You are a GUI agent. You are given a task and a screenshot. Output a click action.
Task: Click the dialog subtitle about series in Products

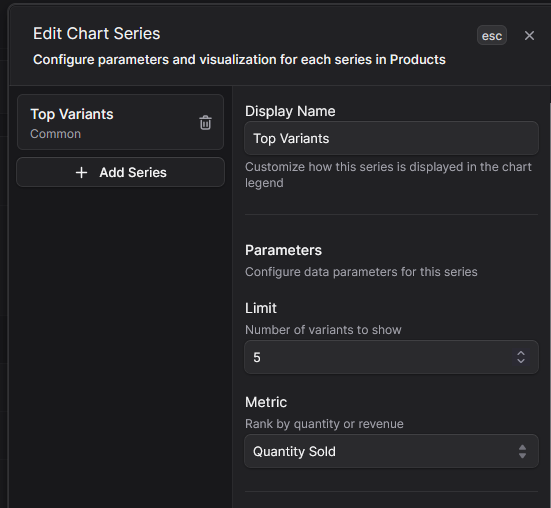pos(239,60)
